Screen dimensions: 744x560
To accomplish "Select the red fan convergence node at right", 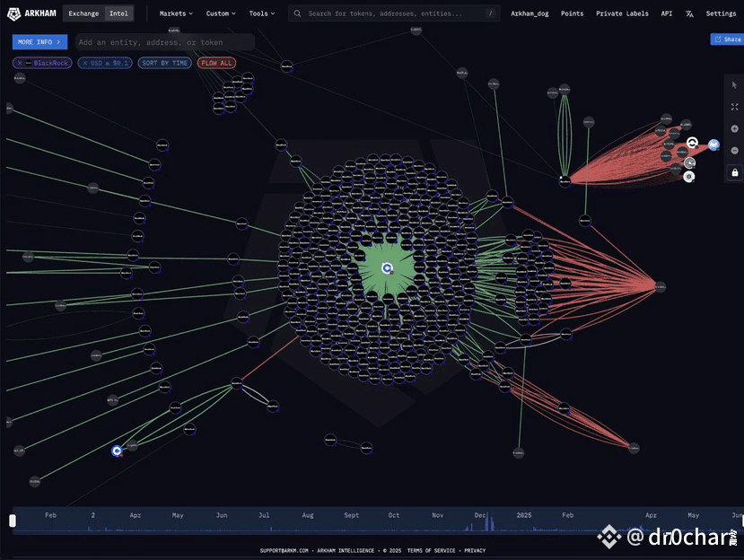I will pyautogui.click(x=661, y=286).
